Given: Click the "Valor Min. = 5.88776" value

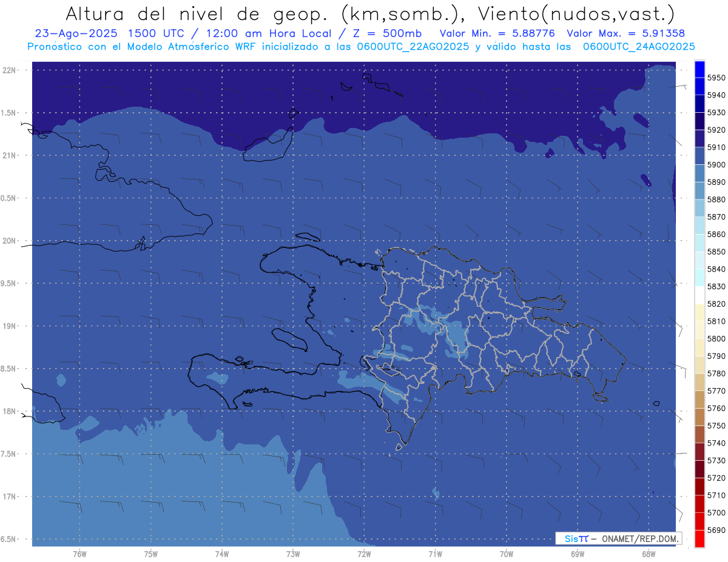Looking at the screenshot, I should (x=497, y=33).
